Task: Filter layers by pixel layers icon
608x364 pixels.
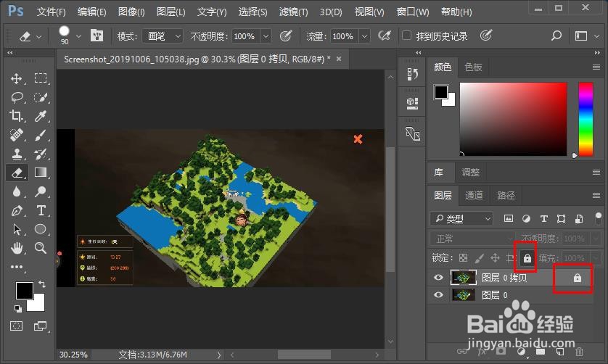Action: (509, 219)
